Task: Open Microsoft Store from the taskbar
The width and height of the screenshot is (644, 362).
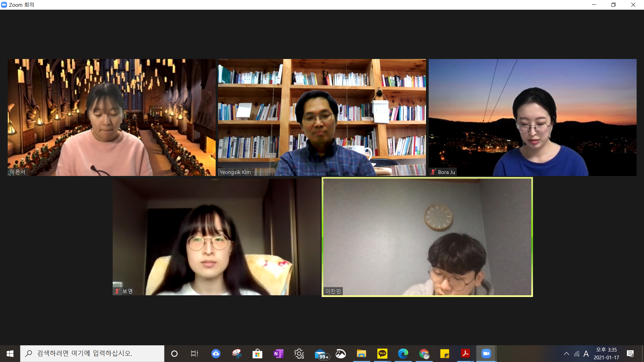Action: point(258,354)
